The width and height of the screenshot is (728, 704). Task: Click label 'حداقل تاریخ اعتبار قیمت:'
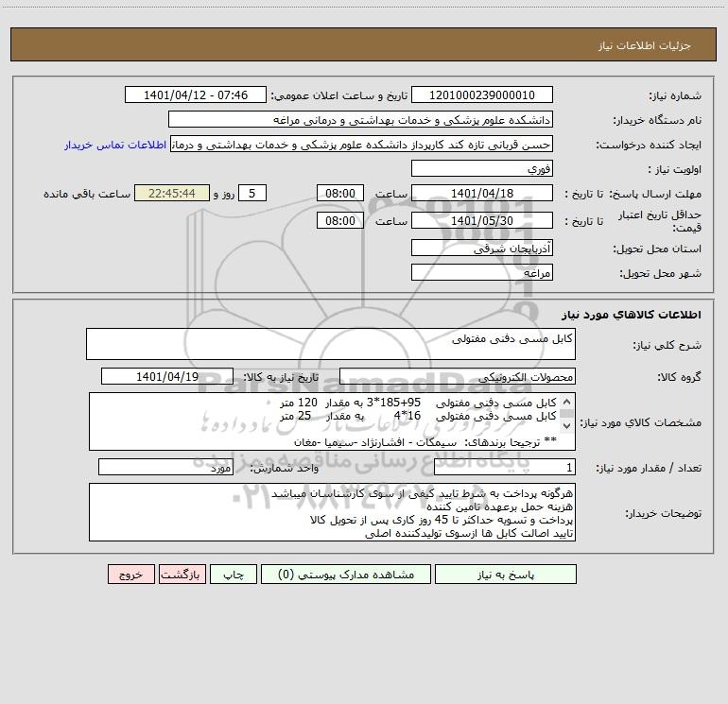tap(660, 221)
